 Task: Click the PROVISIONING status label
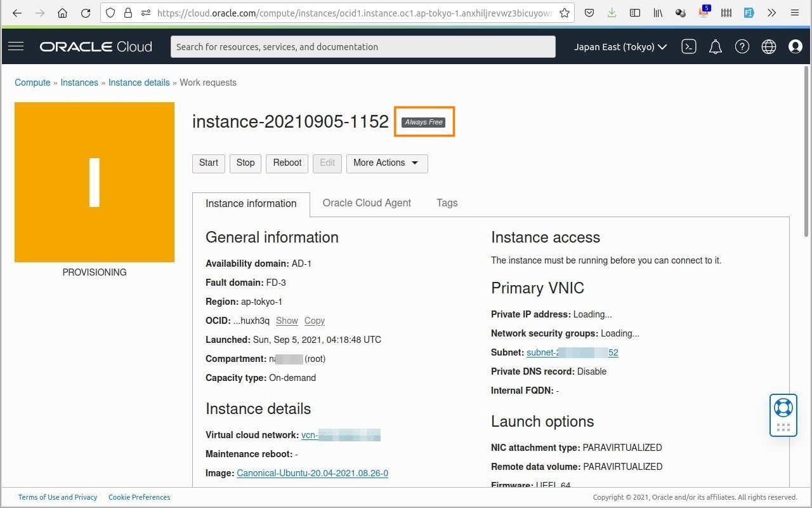coord(95,272)
